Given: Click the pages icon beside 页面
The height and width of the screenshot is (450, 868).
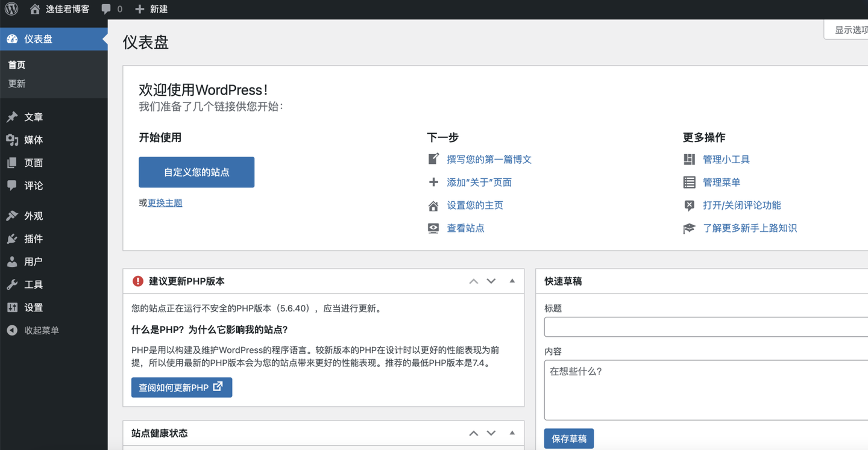Looking at the screenshot, I should point(12,163).
